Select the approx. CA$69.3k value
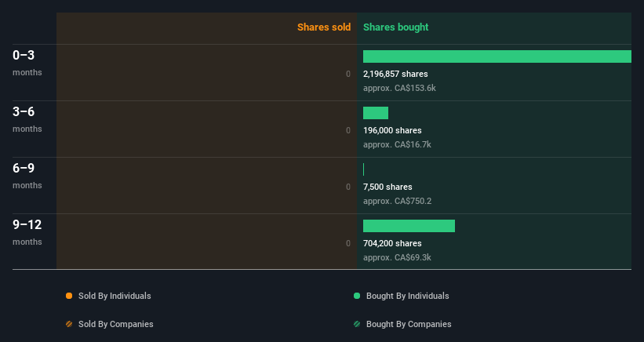Viewport: 644px width, 342px height. pos(397,257)
